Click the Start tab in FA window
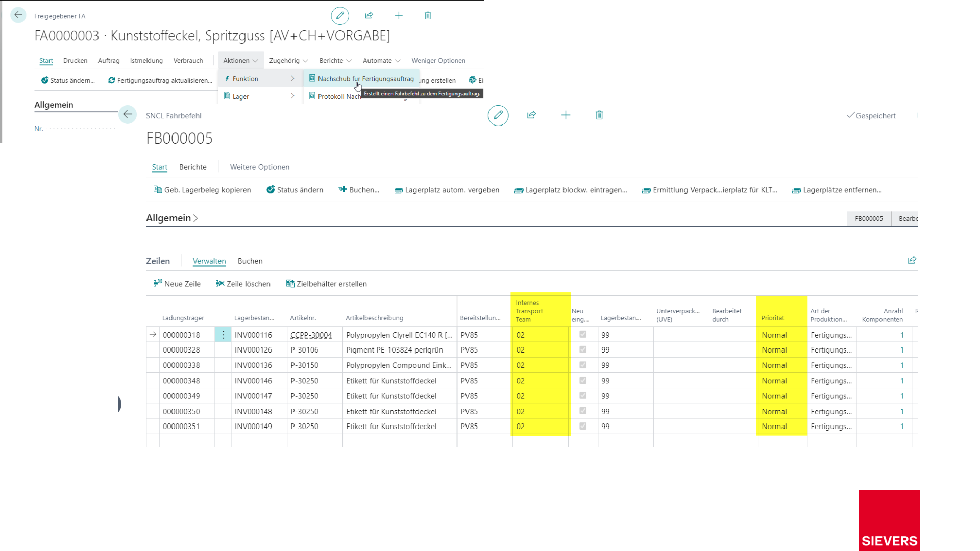The height and width of the screenshot is (551, 980). point(46,60)
